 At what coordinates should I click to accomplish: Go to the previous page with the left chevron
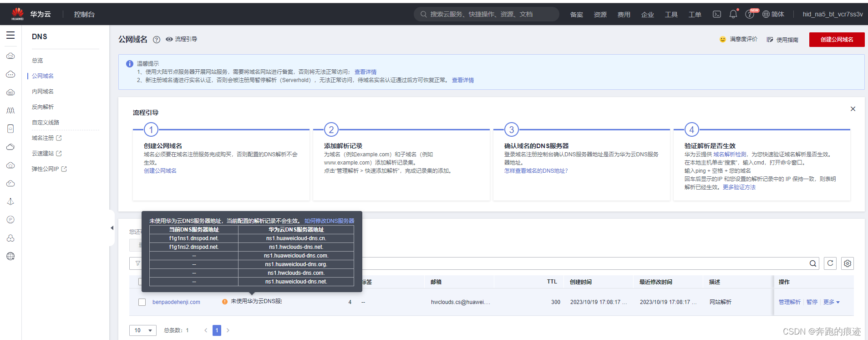point(206,330)
